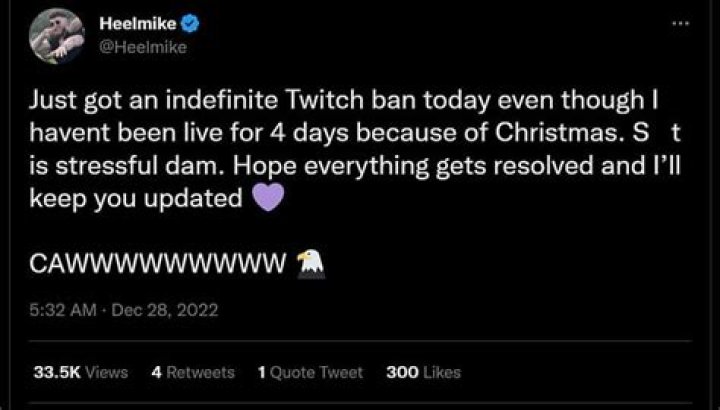
Task: Click the "keep you updated" text
Action: pos(136,198)
